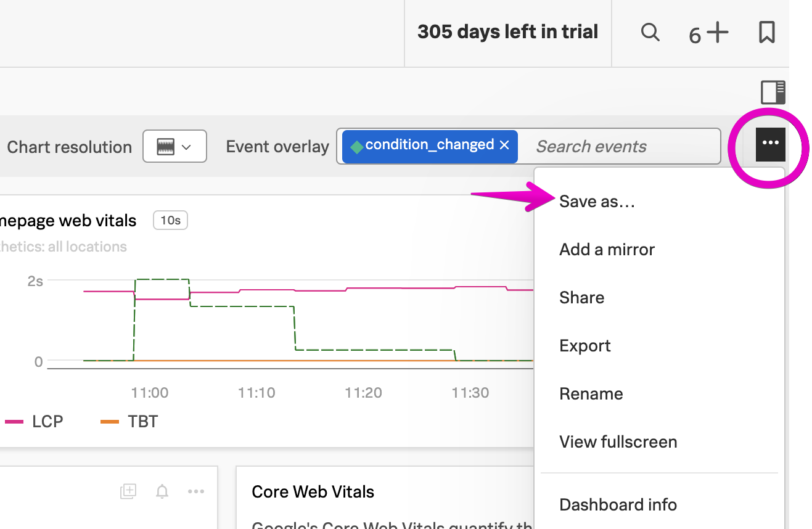Click the search magnifier icon
The image size is (812, 529).
click(x=650, y=32)
